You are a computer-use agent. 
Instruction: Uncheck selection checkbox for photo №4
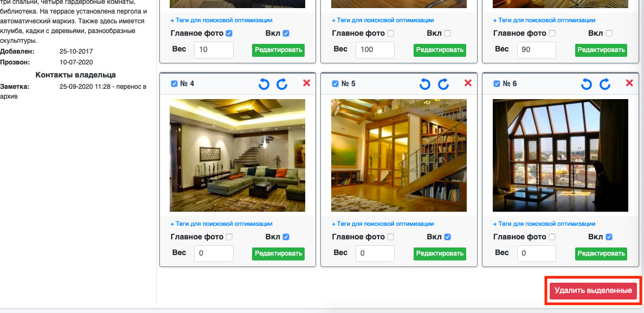pos(174,84)
